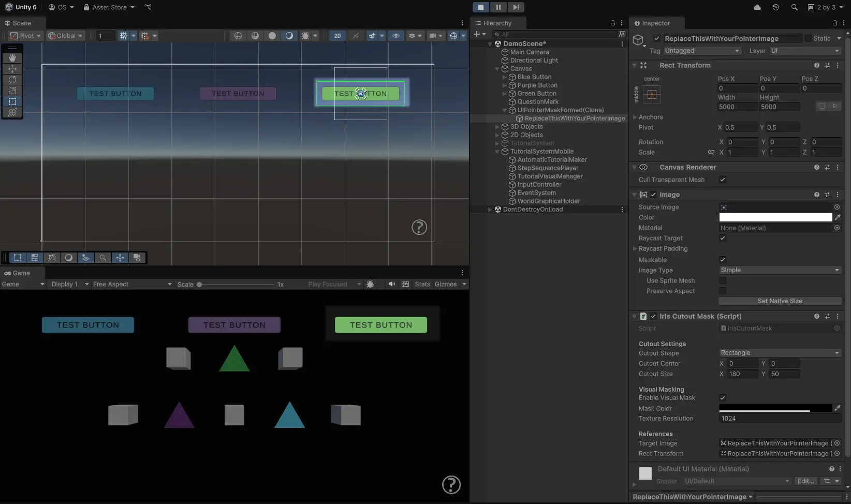Image resolution: width=851 pixels, height=504 pixels.
Task: Select the Rotate tool in Scene overlay
Action: (12, 80)
